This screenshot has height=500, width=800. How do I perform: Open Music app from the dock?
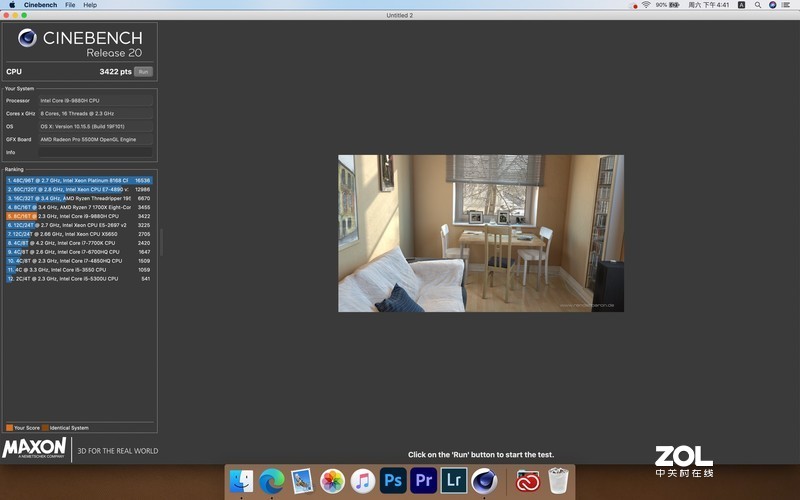point(362,481)
